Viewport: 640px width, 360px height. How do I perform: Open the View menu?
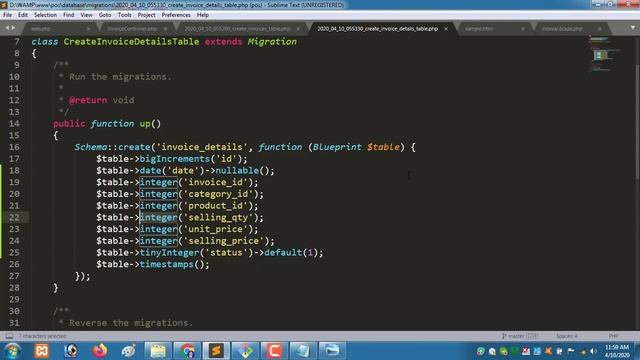(87, 15)
